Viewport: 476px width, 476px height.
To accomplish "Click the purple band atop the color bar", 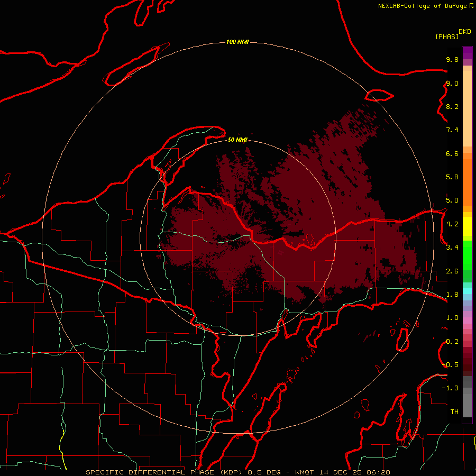I will (467, 53).
